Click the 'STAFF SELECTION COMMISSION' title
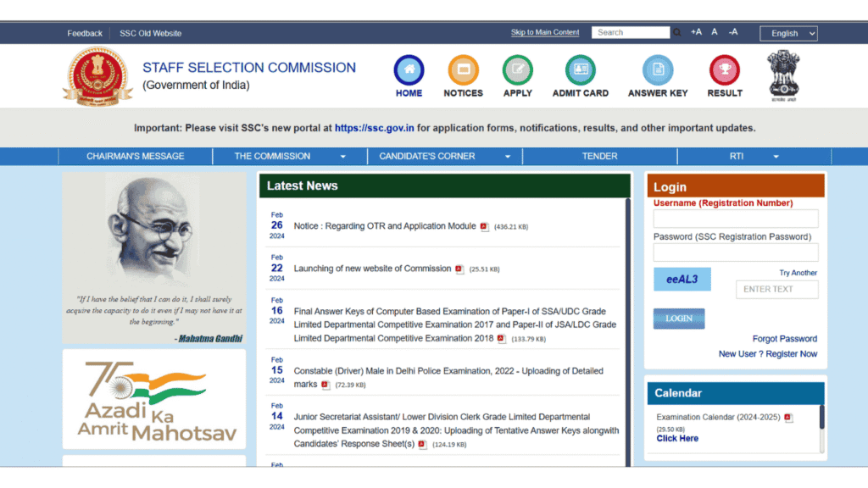Screen dimensions: 868x488 pyautogui.click(x=249, y=68)
